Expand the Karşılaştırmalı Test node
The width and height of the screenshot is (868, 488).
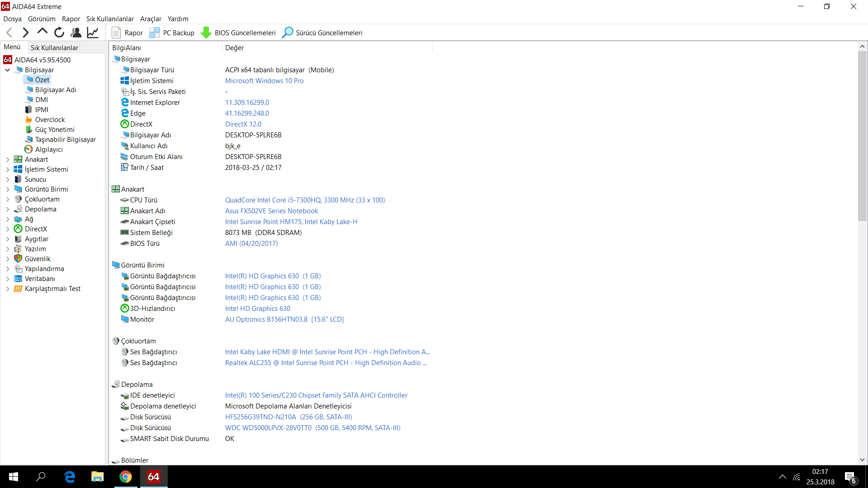pos(8,289)
